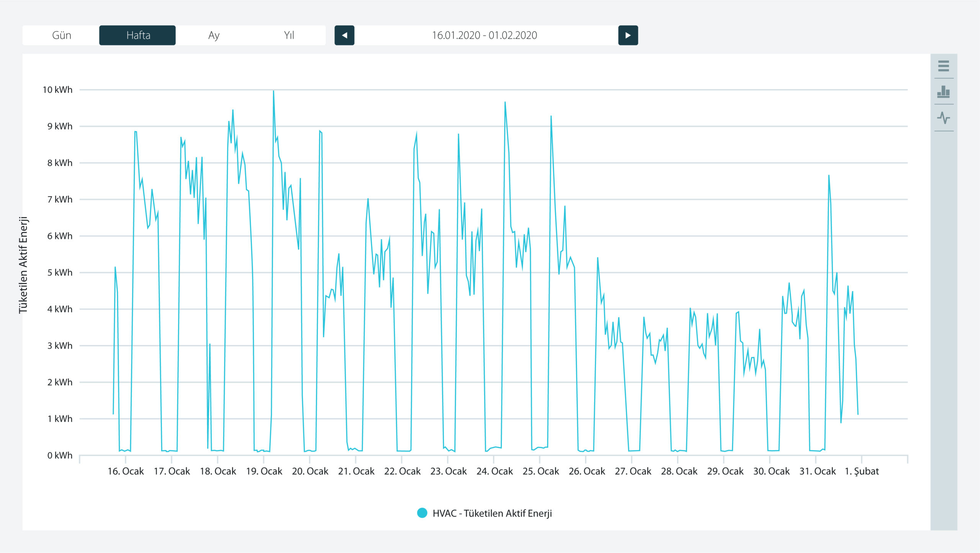Screen dimensions: 980x553
Task: Click the 9 kWh axis label
Action: (x=60, y=126)
